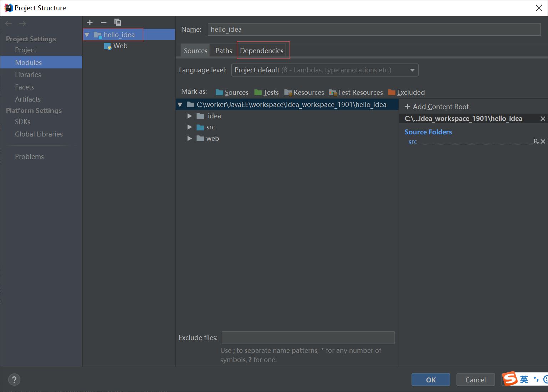Click the forward navigation arrow

[x=23, y=24]
